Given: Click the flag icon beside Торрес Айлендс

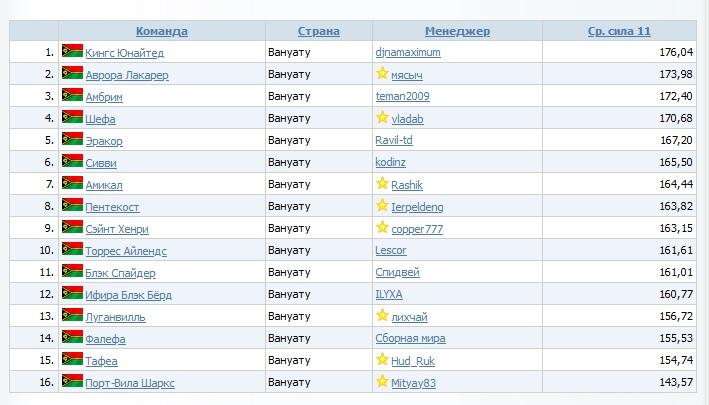Looking at the screenshot, I should coord(72,249).
